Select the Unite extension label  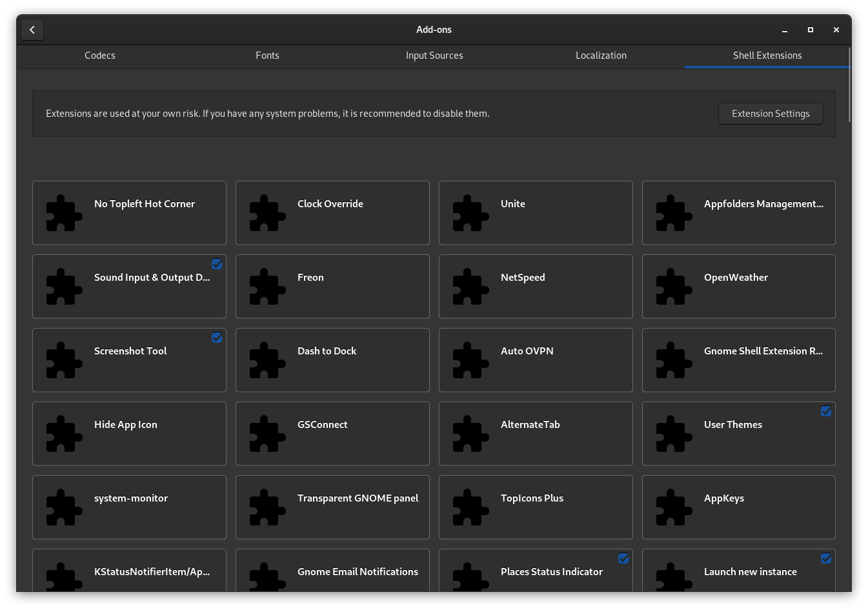point(513,204)
